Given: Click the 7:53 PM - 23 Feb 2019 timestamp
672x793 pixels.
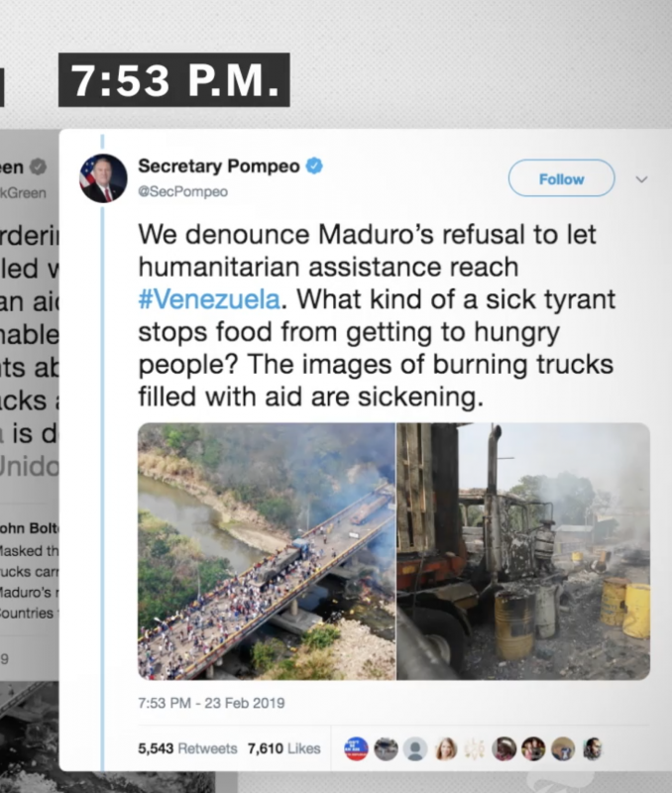Looking at the screenshot, I should (x=211, y=703).
